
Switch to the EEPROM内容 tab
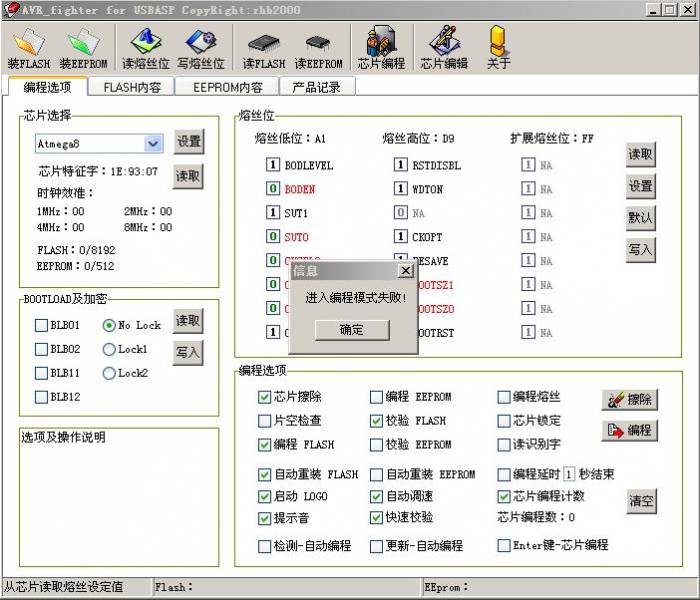point(228,87)
